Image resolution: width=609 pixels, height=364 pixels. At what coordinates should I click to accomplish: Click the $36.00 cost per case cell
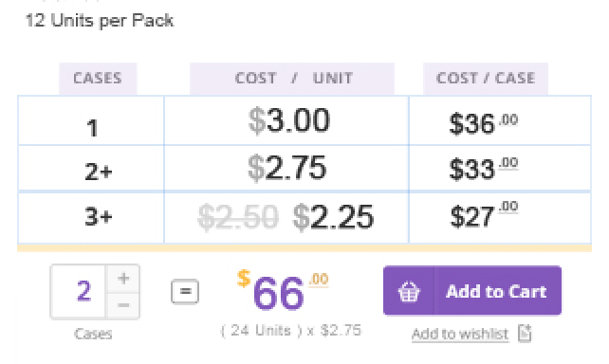483,123
